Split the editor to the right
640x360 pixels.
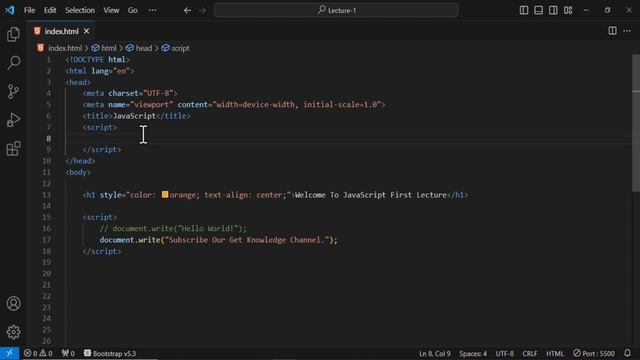coord(612,31)
